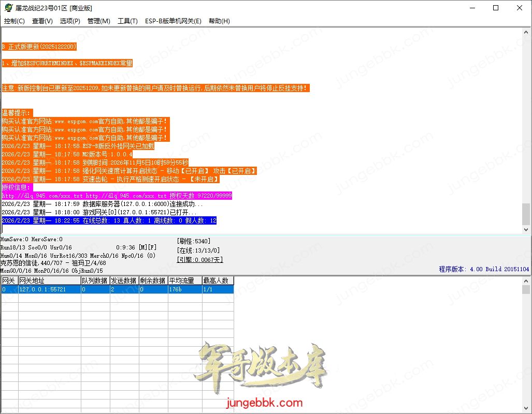Click the gateway table scroll-down arrow

(x=526, y=409)
